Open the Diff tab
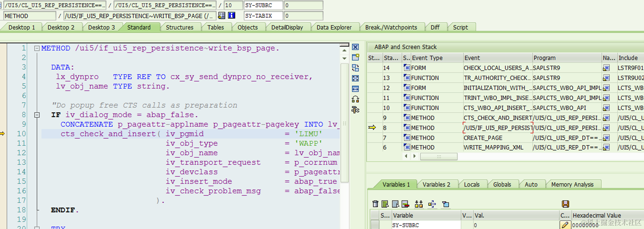The height and width of the screenshot is (229, 644). [435, 27]
